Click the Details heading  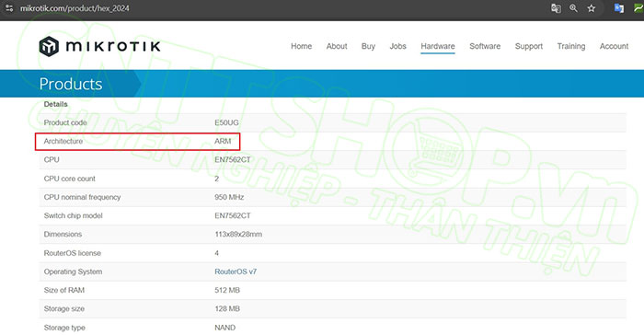click(x=55, y=104)
